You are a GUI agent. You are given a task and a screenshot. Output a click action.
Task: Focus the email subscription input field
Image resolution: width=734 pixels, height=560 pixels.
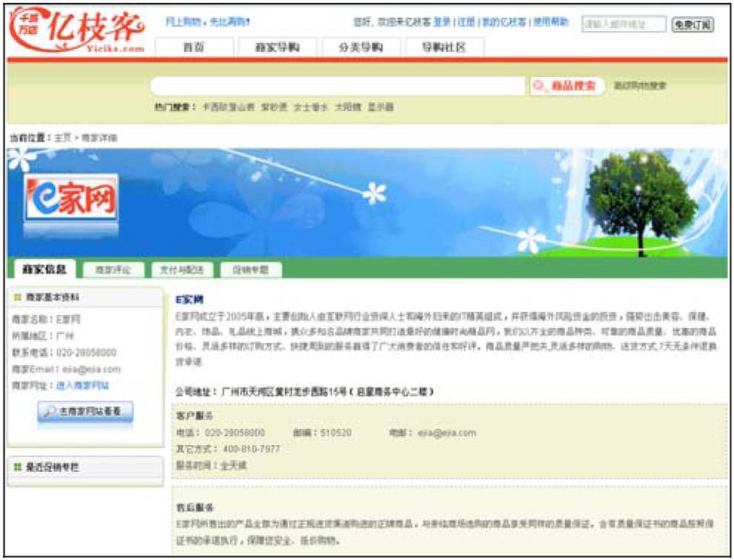(x=624, y=24)
